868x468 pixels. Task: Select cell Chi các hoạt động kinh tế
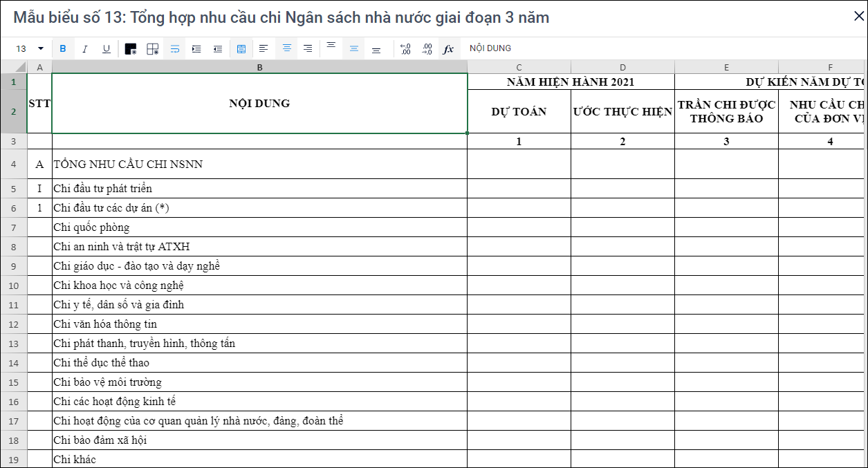tap(259, 402)
